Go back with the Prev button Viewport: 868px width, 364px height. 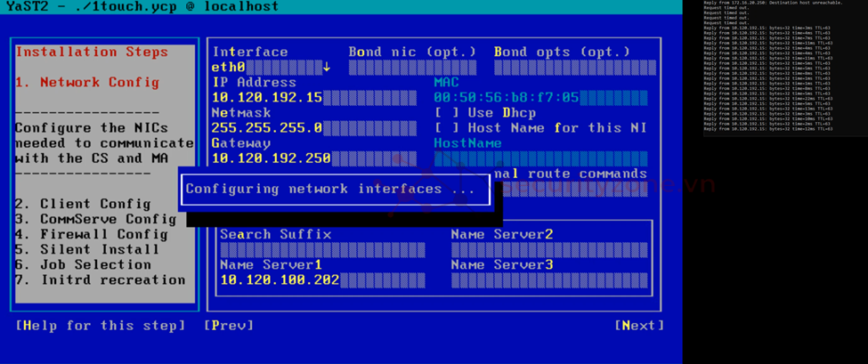pos(229,326)
